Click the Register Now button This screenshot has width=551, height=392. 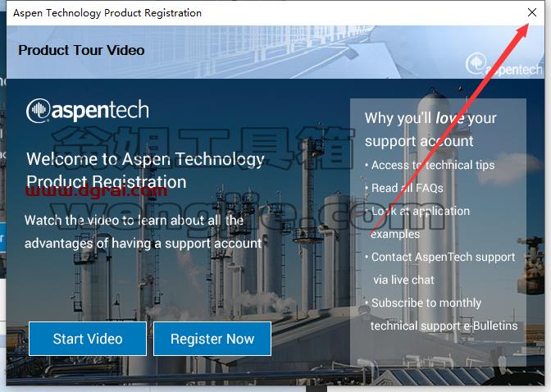tap(212, 339)
